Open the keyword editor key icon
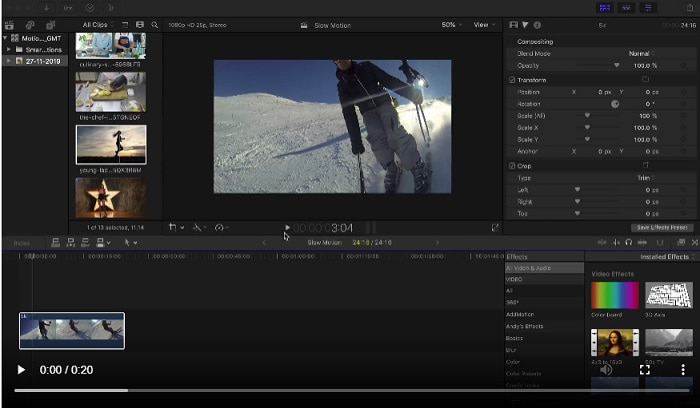Image resolution: width=700 pixels, height=408 pixels. coord(68,8)
